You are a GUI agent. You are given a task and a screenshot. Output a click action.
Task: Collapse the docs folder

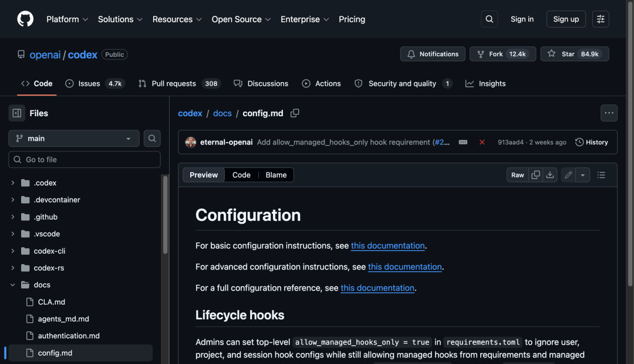(x=12, y=285)
